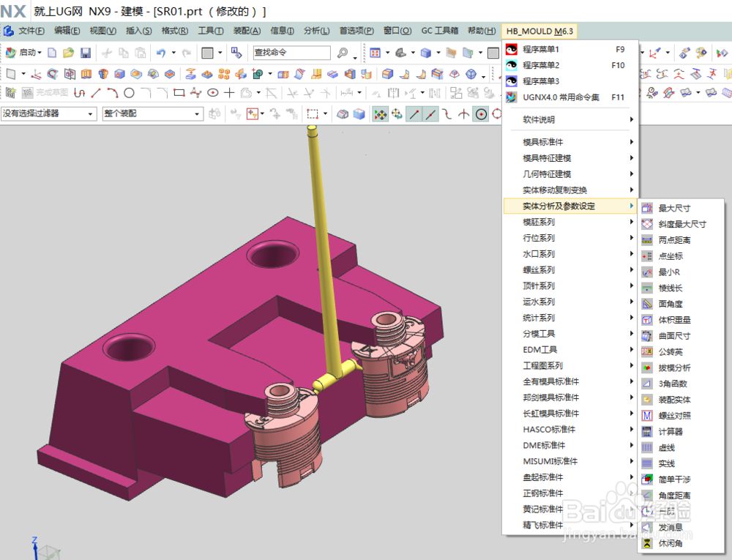This screenshot has width=732, height=560.
Task: Click the magnifier icon next to 查找命令
Action: pos(343,53)
